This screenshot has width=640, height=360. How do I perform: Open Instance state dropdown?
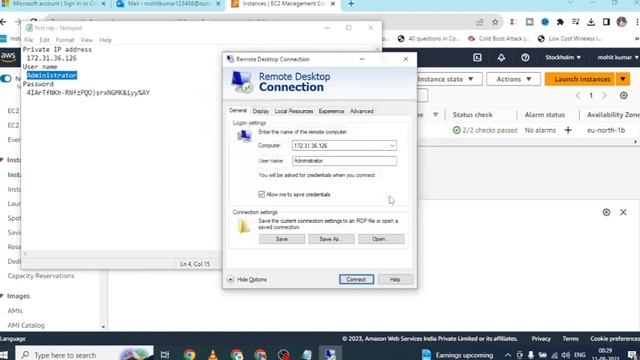point(445,79)
